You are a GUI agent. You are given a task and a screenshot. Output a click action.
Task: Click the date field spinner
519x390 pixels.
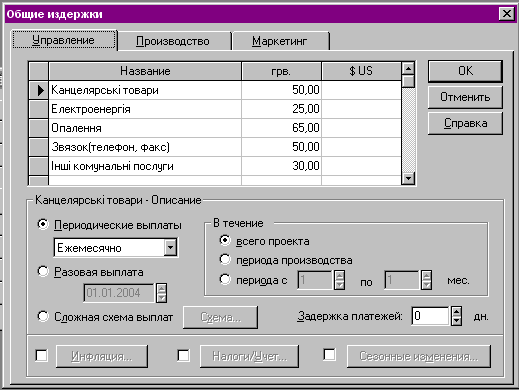click(161, 293)
